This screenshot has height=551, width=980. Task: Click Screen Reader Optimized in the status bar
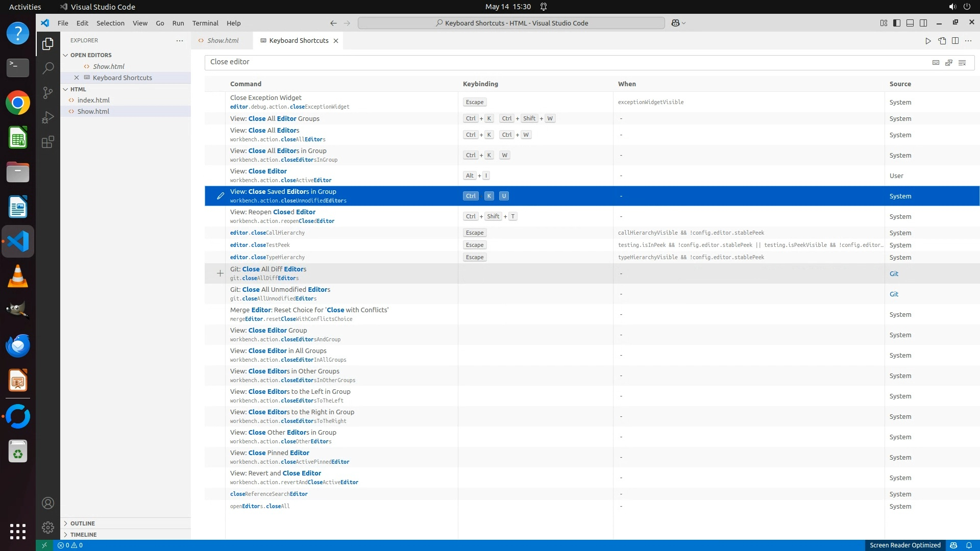[x=905, y=545]
